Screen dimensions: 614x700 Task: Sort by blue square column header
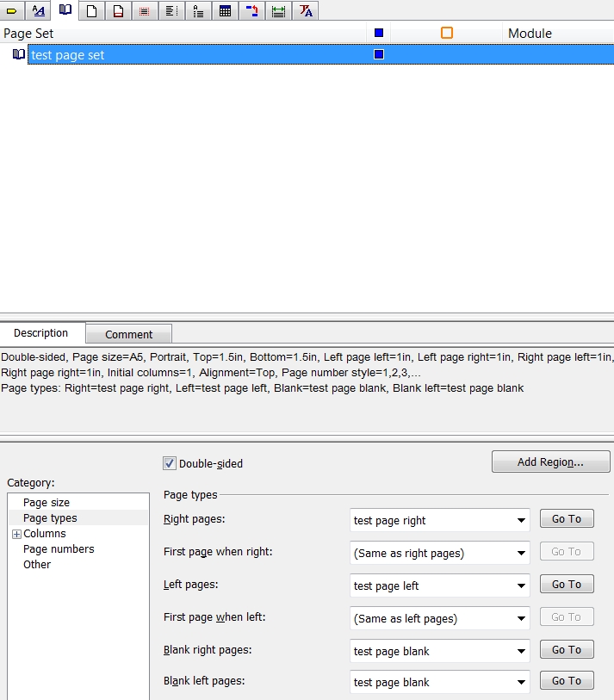(379, 33)
